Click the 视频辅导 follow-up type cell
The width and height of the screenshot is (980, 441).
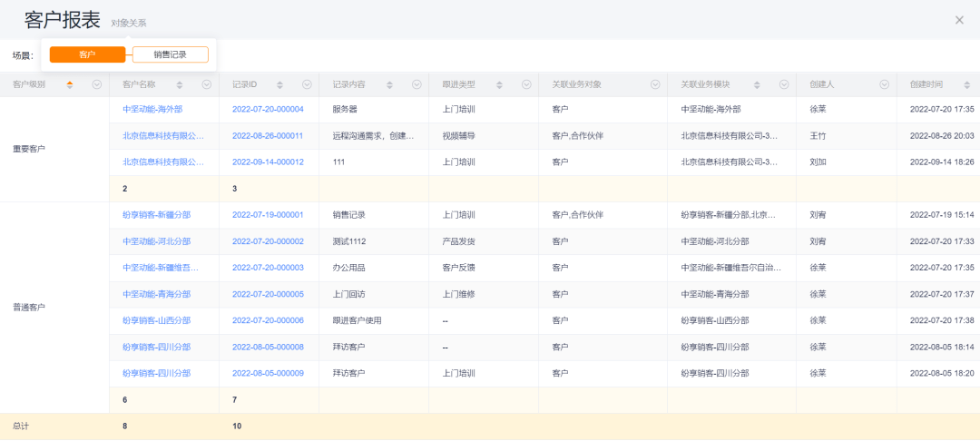pos(484,135)
